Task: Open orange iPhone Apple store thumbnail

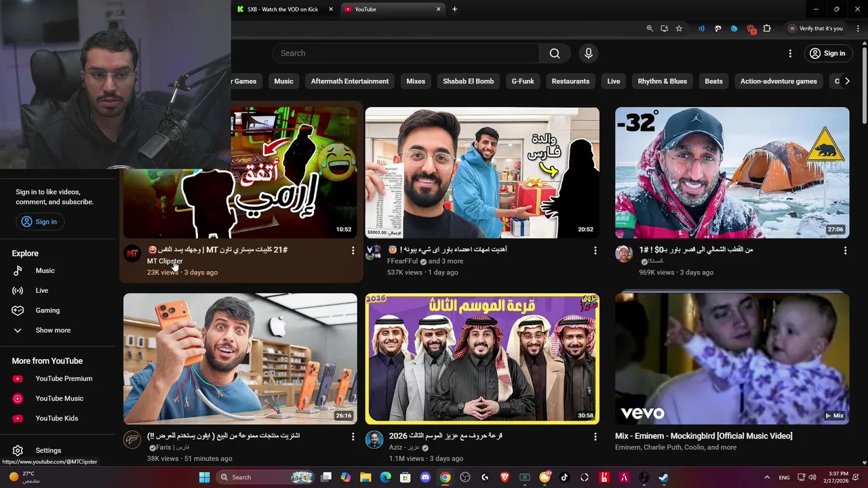Action: coord(240,359)
